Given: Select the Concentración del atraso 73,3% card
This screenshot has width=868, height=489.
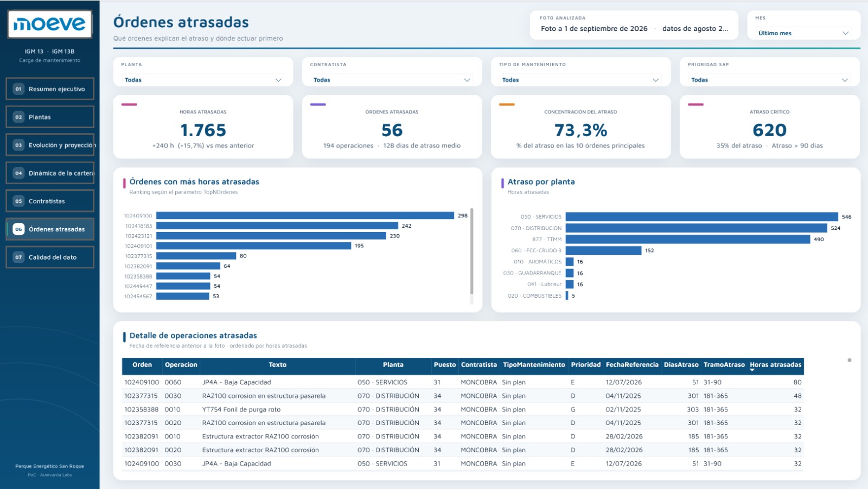Looking at the screenshot, I should click(x=580, y=127).
